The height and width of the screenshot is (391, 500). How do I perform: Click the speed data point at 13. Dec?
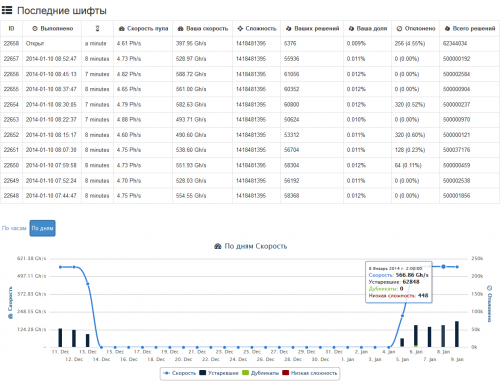point(88,284)
